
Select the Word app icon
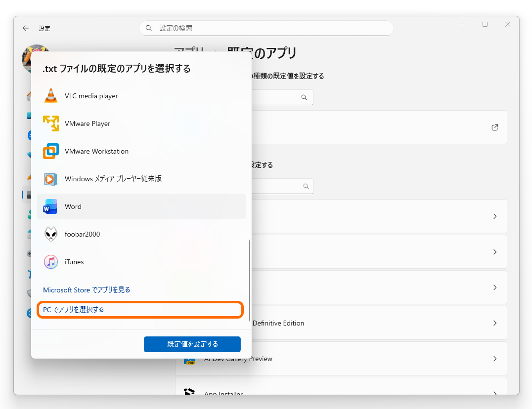point(50,206)
